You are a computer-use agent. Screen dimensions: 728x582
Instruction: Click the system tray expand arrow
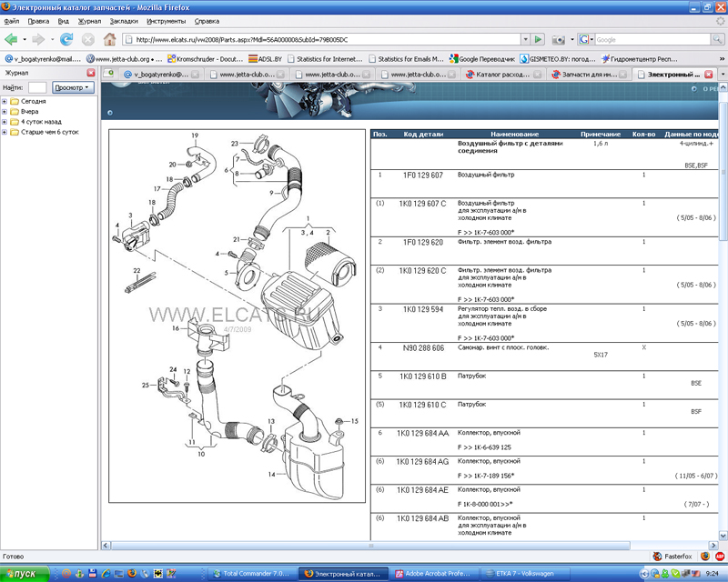tap(644, 574)
